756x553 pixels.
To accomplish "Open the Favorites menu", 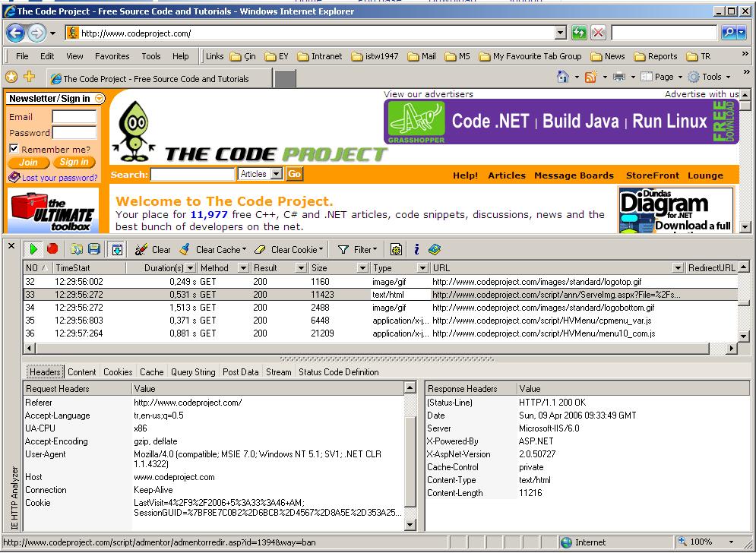I will 112,56.
